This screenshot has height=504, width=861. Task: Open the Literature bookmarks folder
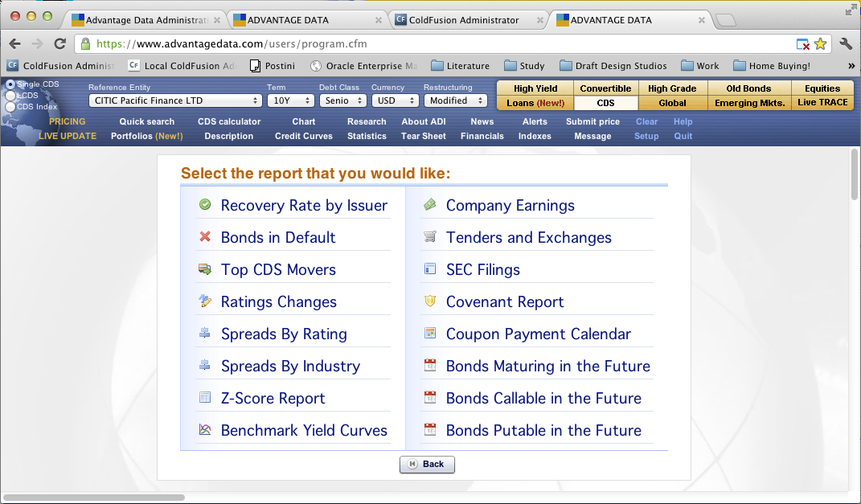tap(460, 66)
